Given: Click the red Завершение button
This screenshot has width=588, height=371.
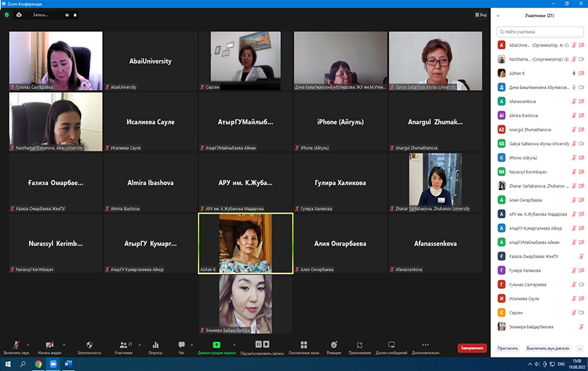Looking at the screenshot, I should 472,348.
